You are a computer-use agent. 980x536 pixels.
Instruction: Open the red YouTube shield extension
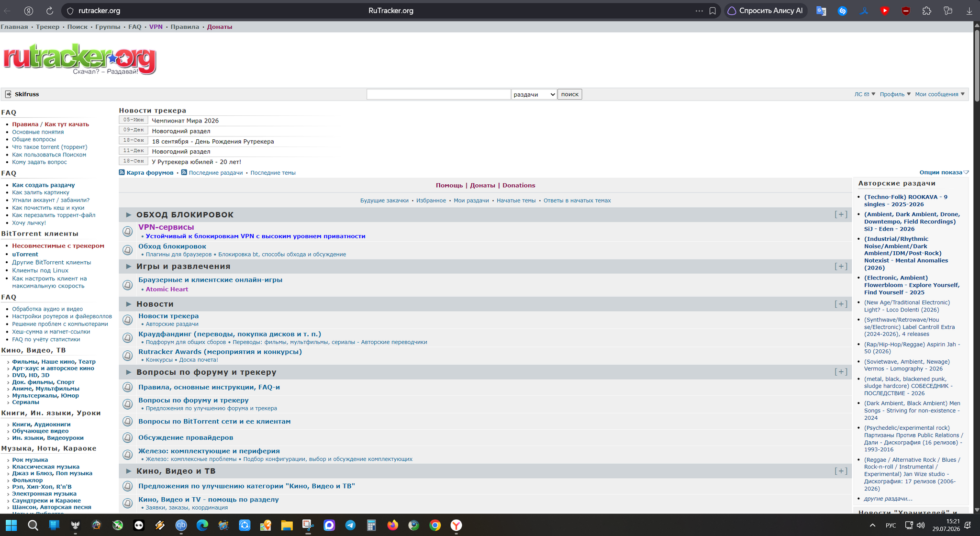tap(885, 11)
